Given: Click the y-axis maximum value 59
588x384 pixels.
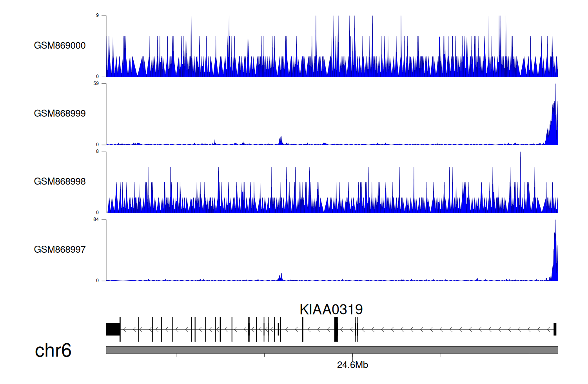Looking at the screenshot, I should click(x=96, y=83).
